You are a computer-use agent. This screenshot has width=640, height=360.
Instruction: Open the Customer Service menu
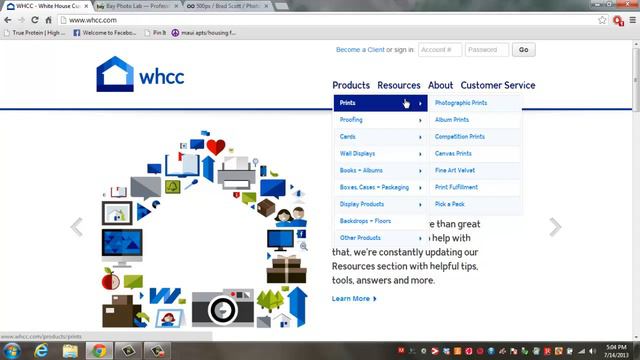point(498,85)
